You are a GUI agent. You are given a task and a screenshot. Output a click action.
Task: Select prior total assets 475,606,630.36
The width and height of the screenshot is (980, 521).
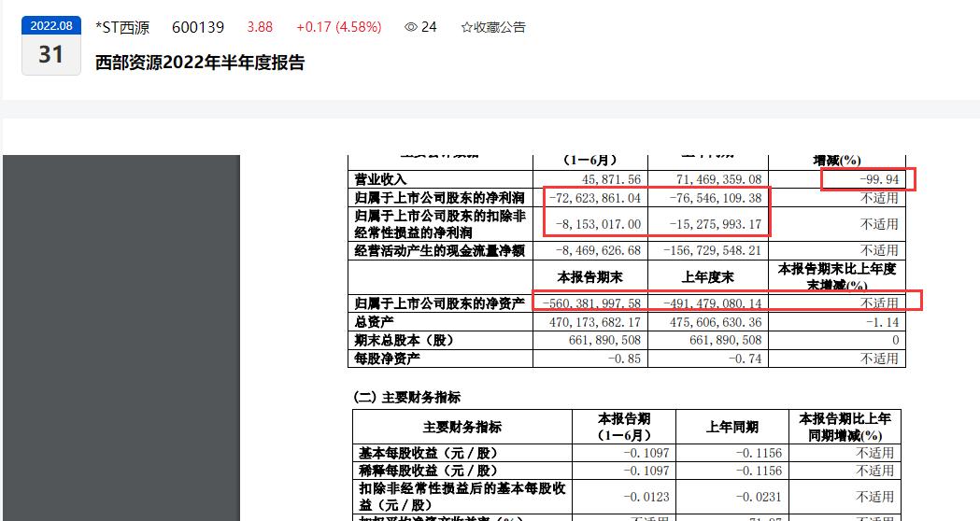pyautogui.click(x=716, y=322)
